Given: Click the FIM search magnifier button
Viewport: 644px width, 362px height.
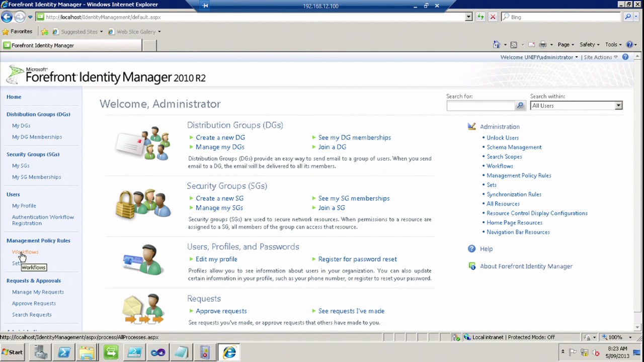Looking at the screenshot, I should (520, 106).
